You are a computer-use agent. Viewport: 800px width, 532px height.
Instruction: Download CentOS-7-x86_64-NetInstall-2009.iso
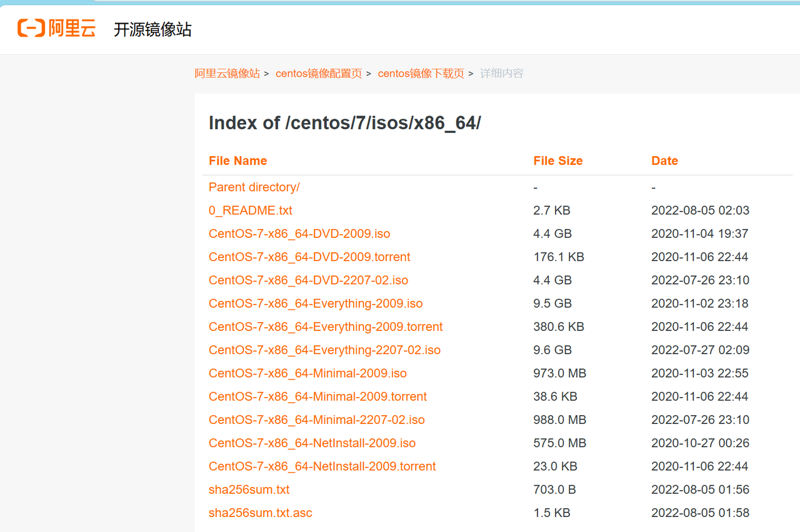(x=312, y=443)
